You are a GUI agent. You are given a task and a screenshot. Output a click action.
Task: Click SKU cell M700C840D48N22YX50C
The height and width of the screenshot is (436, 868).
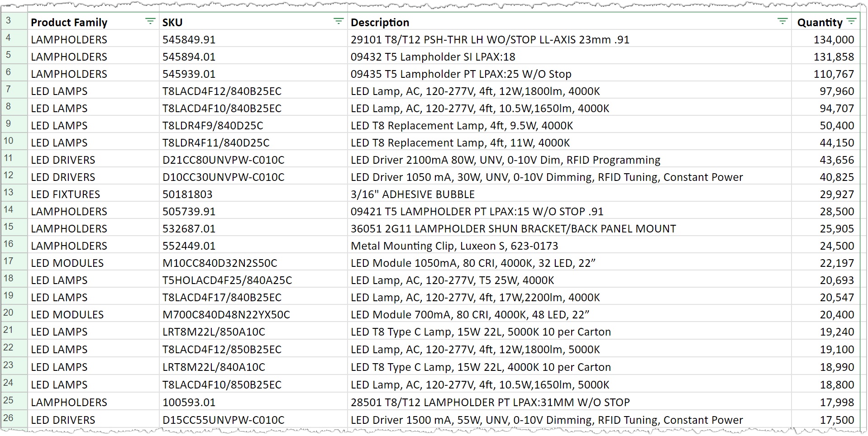226,315
